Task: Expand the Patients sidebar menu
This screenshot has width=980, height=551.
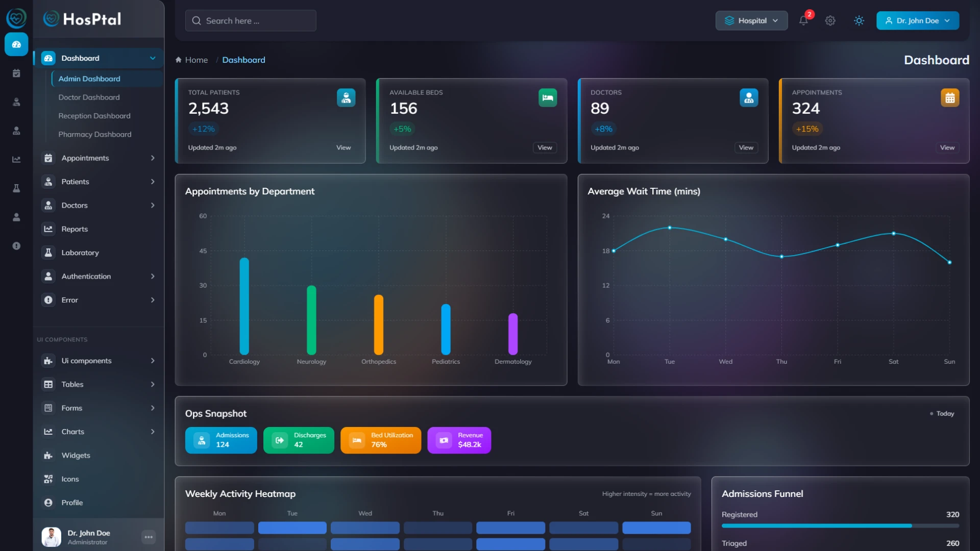Action: tap(99, 182)
